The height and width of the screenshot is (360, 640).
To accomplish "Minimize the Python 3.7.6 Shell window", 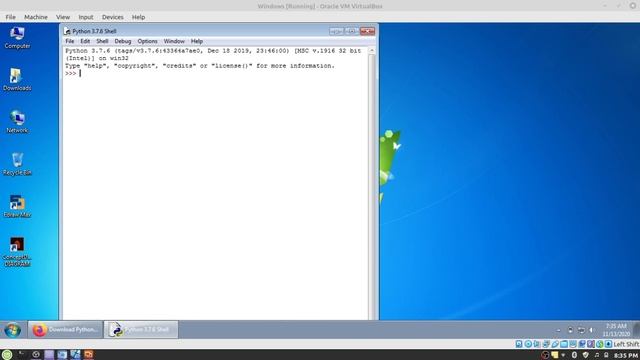I will (x=337, y=31).
